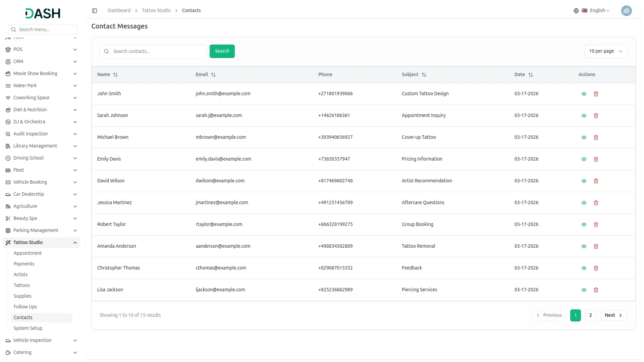Open user profile avatar

tap(626, 11)
